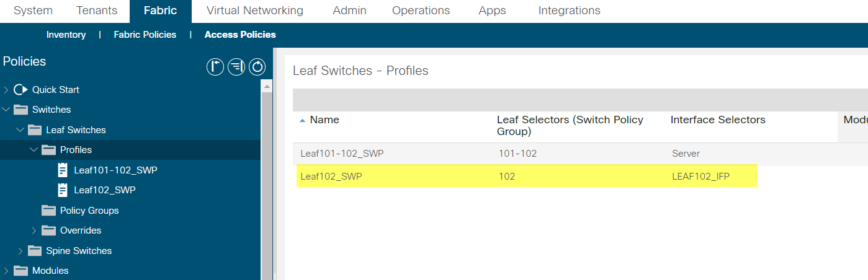This screenshot has height=280, width=868.
Task: Open the Policy Groups folder icon
Action: point(48,211)
